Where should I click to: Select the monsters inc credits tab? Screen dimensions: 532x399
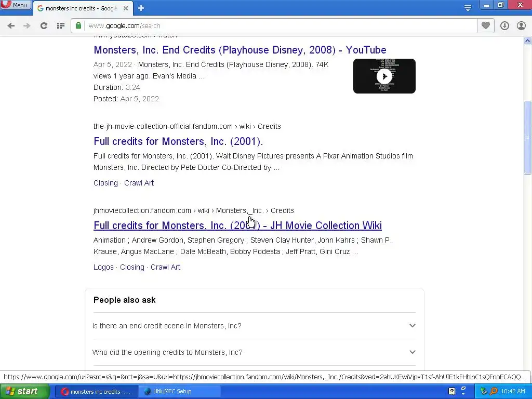point(82,8)
